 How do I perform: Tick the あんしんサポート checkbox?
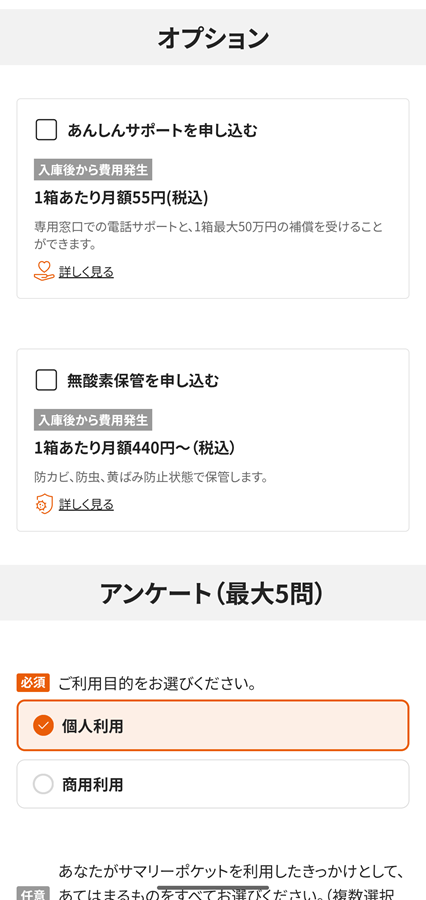click(x=46, y=130)
